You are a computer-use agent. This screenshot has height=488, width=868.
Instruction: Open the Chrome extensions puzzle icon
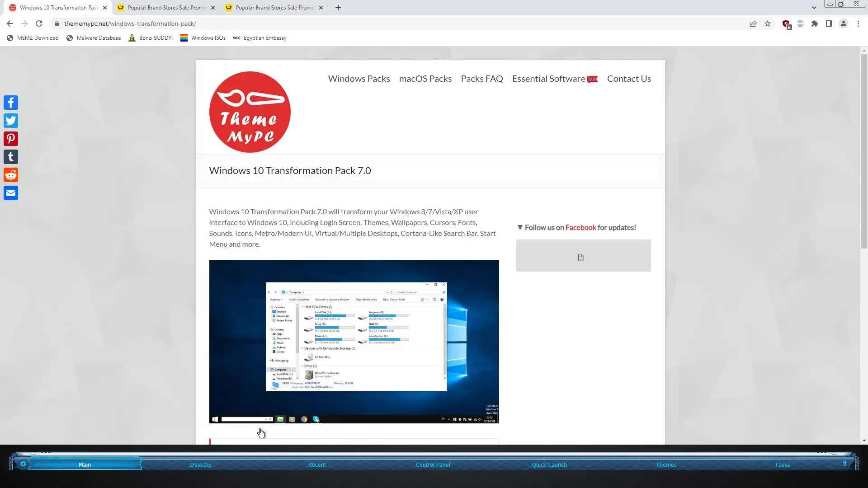pyautogui.click(x=815, y=23)
